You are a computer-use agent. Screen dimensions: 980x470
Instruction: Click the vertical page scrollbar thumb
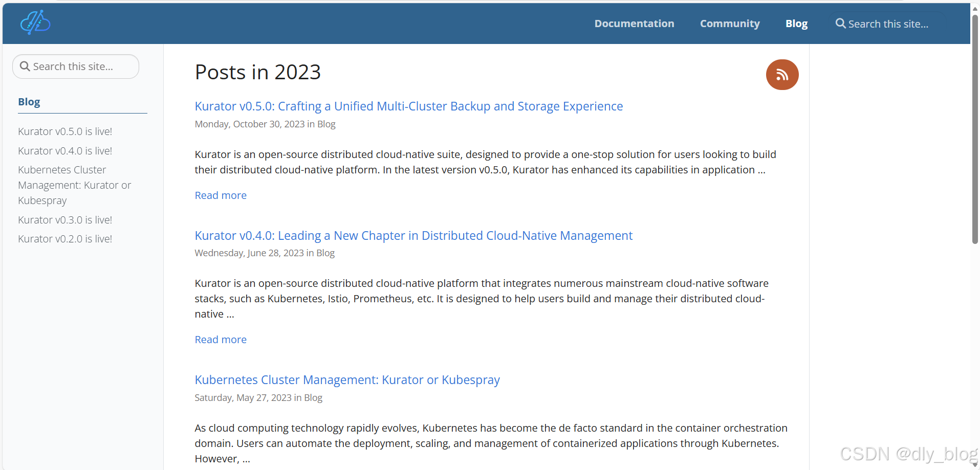click(x=975, y=129)
